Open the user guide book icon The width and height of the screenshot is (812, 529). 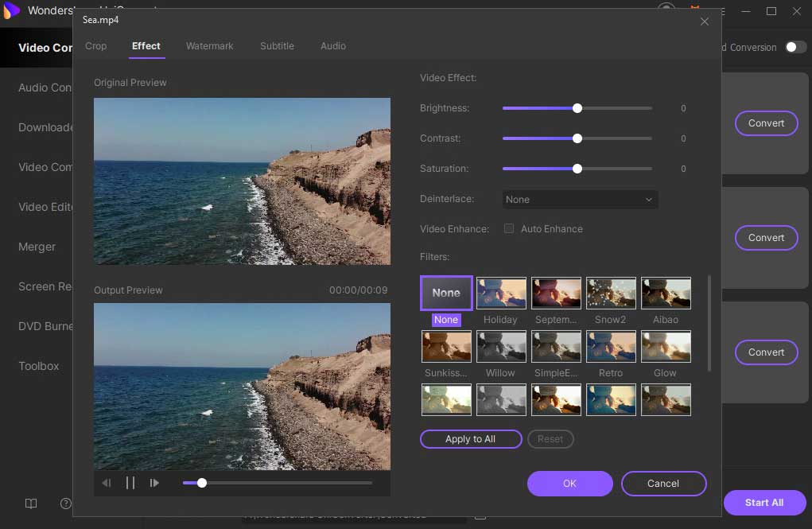31,504
